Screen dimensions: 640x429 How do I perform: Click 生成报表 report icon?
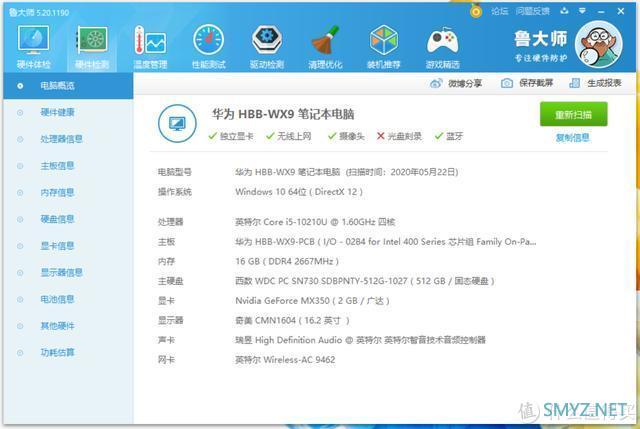(574, 83)
